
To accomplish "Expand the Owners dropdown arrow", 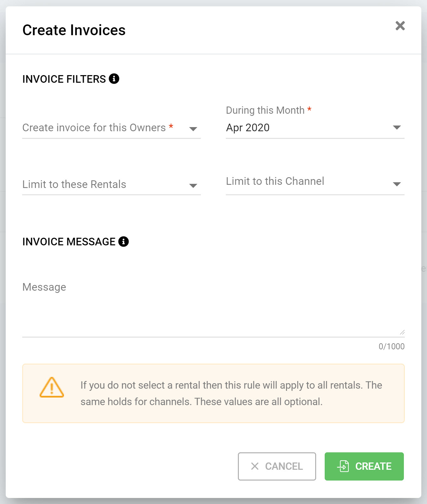I will point(193,129).
